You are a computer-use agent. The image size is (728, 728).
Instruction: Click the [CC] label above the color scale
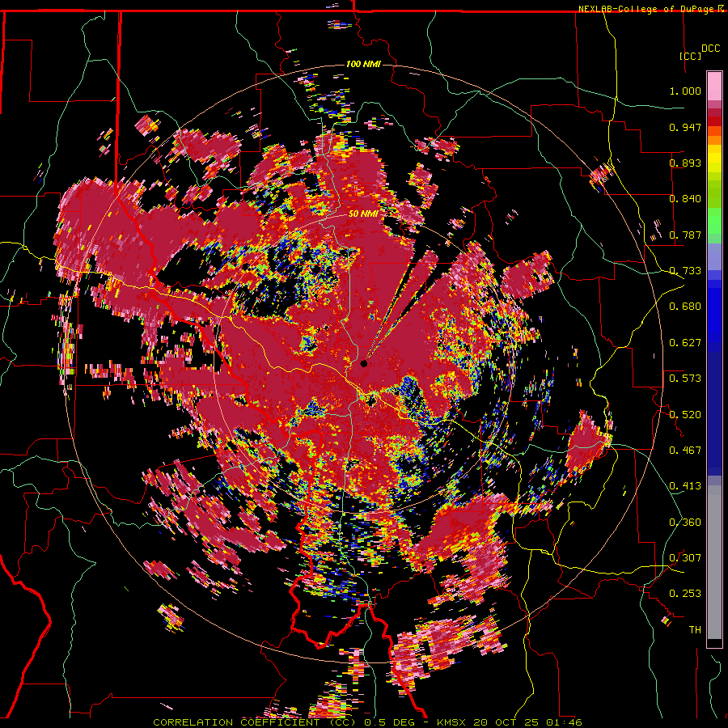690,56
